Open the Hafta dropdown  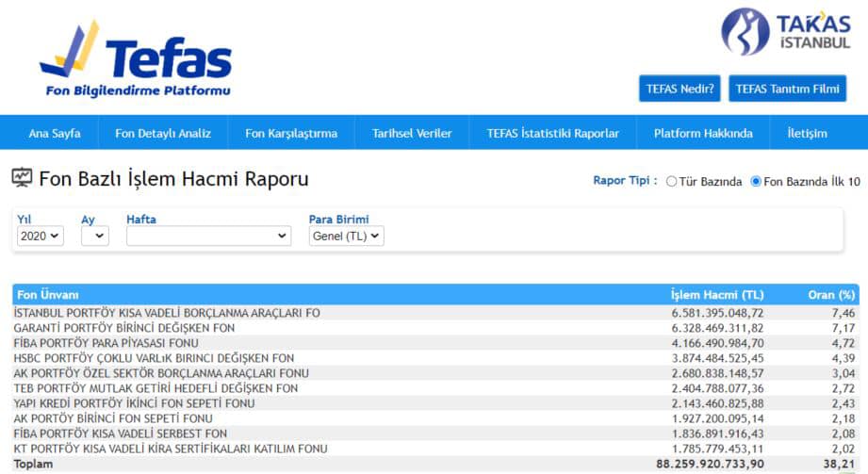click(208, 236)
